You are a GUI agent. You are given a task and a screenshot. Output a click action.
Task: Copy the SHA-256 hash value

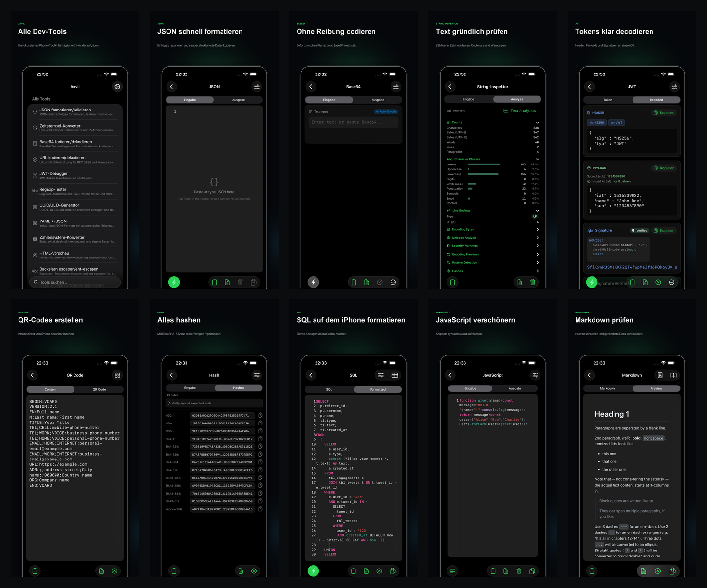pos(260,454)
